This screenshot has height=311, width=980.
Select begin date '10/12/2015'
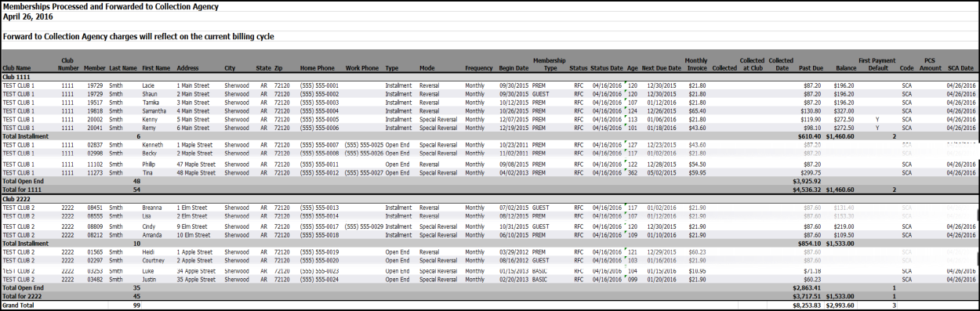[514, 102]
